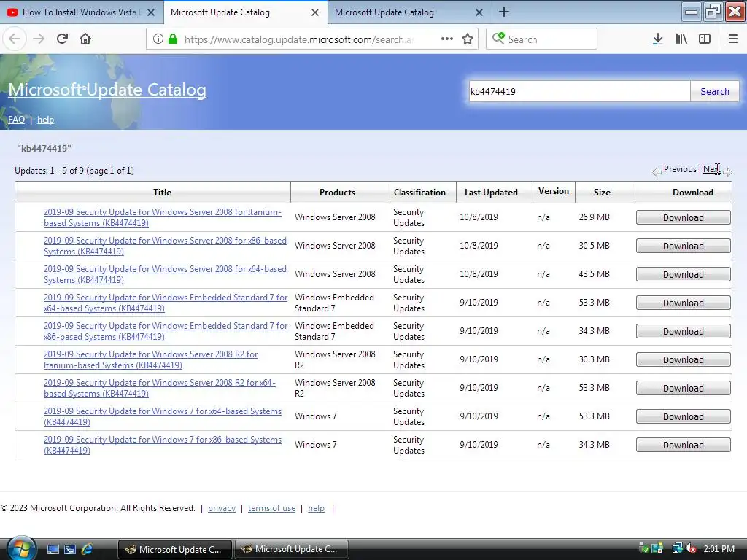The width and height of the screenshot is (747, 560).
Task: Show site information icon in address bar
Action: 158,39
